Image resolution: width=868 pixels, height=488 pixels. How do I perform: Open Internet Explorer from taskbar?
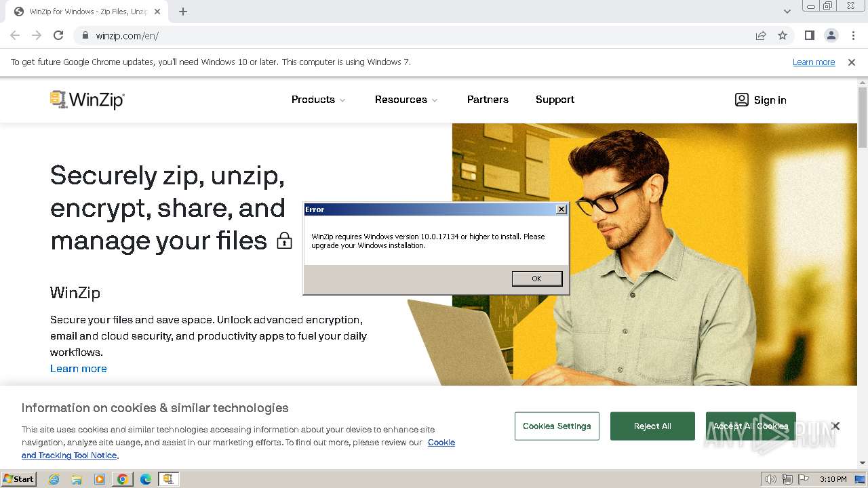(x=54, y=479)
